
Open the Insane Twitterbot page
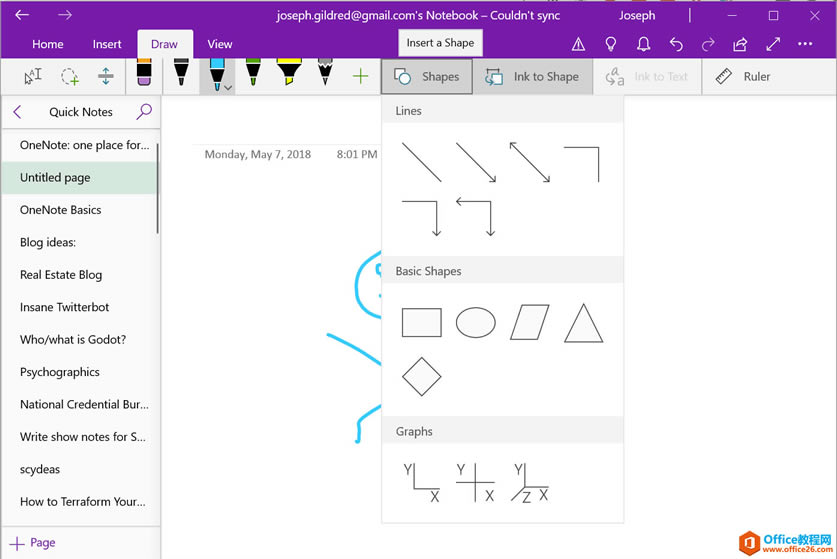(x=80, y=308)
